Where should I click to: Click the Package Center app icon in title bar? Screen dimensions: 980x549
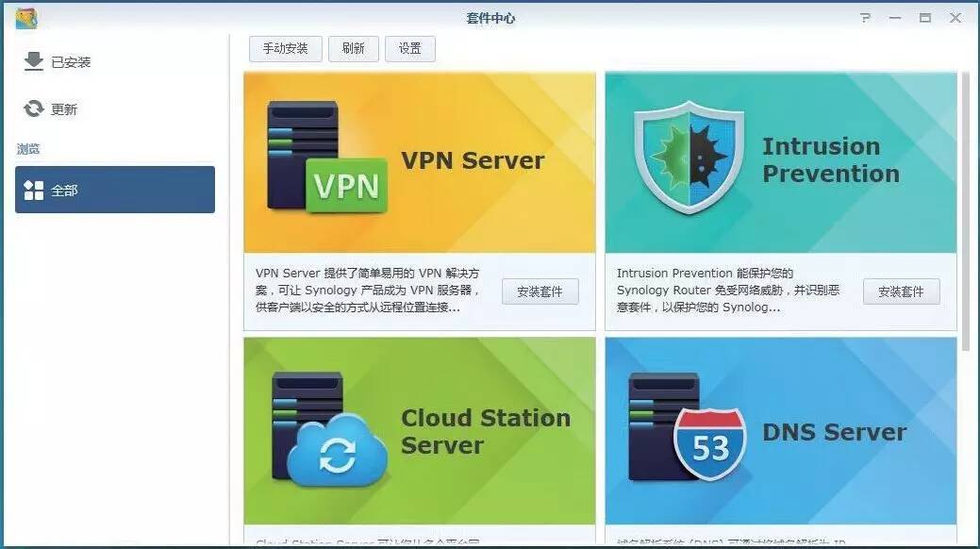coord(26,18)
